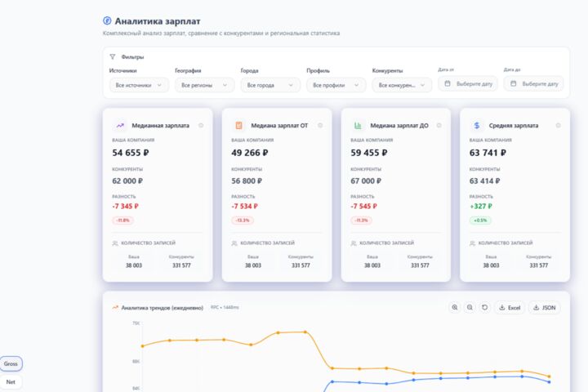Click the last blue line point on chart
This screenshot has height=392, width=588.
(x=550, y=382)
